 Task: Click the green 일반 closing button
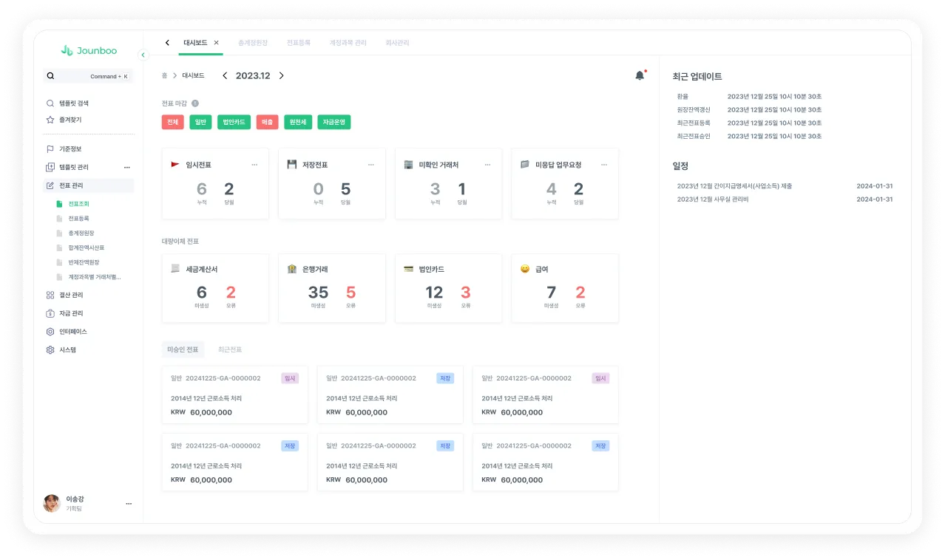tap(200, 123)
